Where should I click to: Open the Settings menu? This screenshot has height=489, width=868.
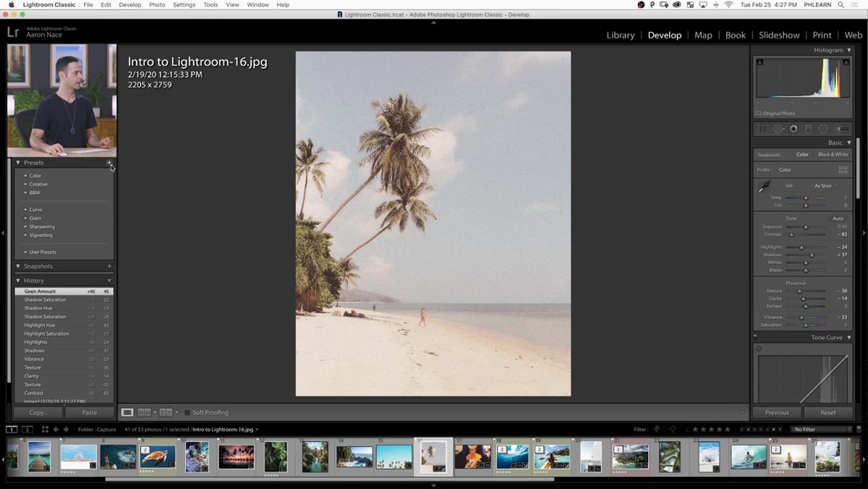[184, 4]
